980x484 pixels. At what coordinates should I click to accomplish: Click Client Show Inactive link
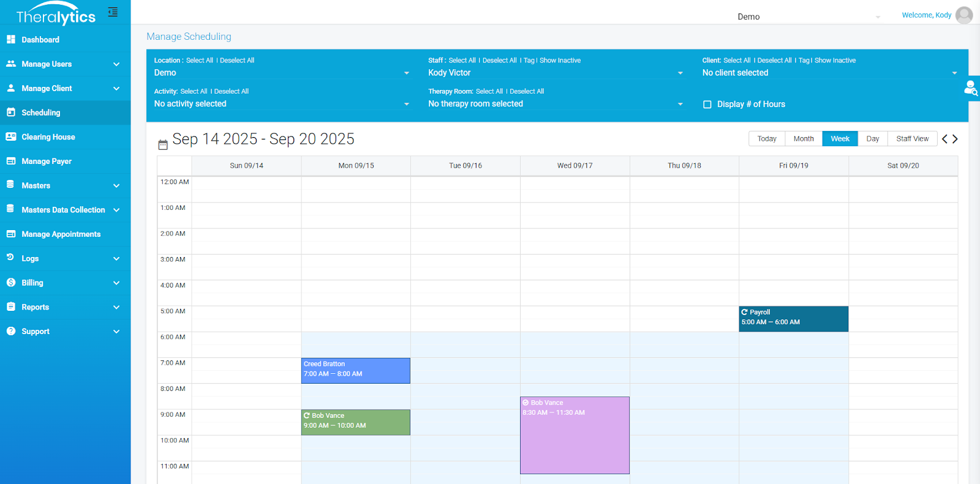pos(835,61)
